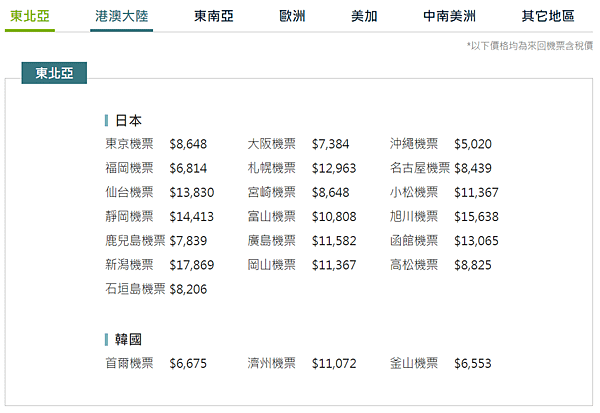Click the $6,814 Fukuoka price
600x413 pixels.
click(x=188, y=168)
